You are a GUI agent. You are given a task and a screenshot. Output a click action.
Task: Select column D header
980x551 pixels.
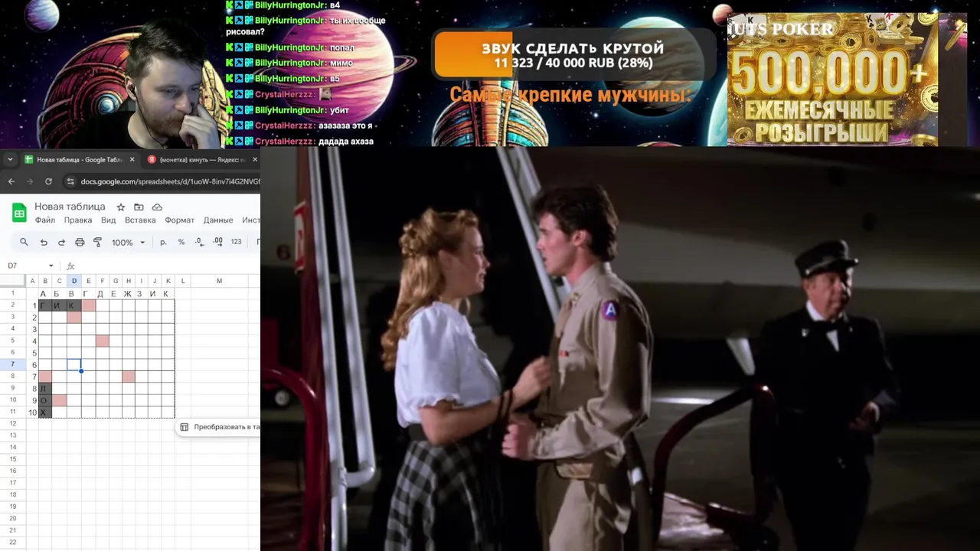click(x=74, y=281)
